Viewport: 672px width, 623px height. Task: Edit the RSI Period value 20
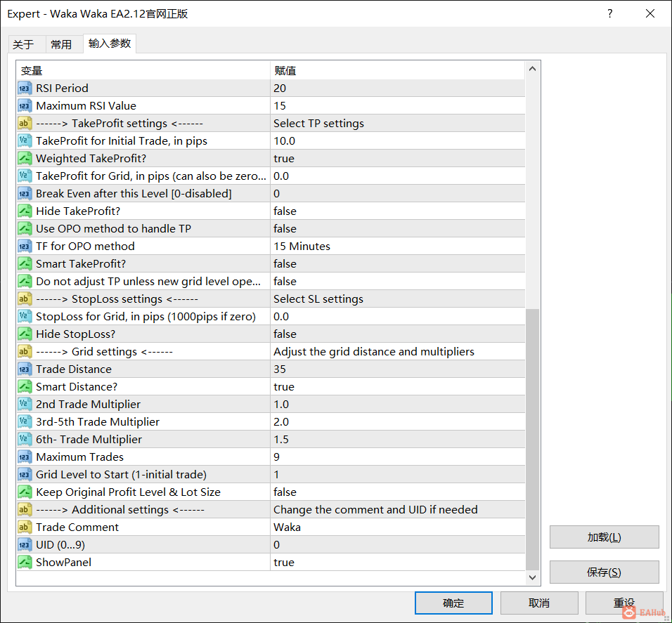coord(398,88)
